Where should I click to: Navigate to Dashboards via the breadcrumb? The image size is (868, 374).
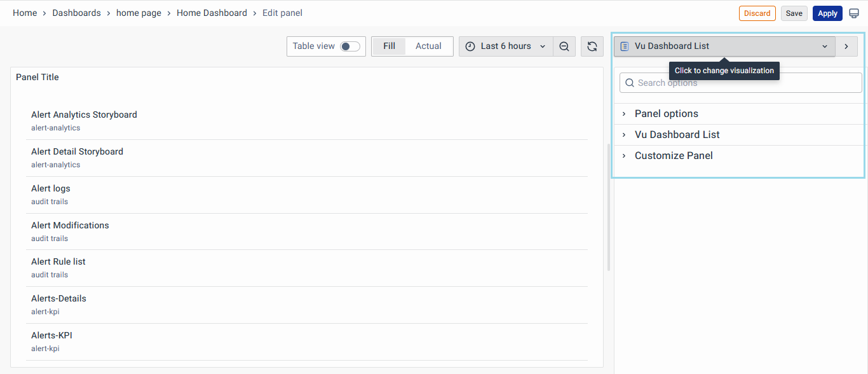[x=76, y=13]
